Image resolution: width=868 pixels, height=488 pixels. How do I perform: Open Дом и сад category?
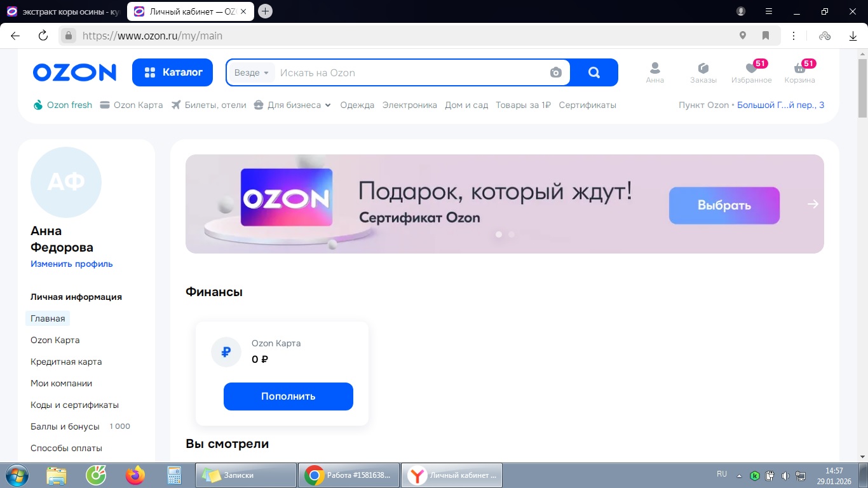(x=466, y=105)
